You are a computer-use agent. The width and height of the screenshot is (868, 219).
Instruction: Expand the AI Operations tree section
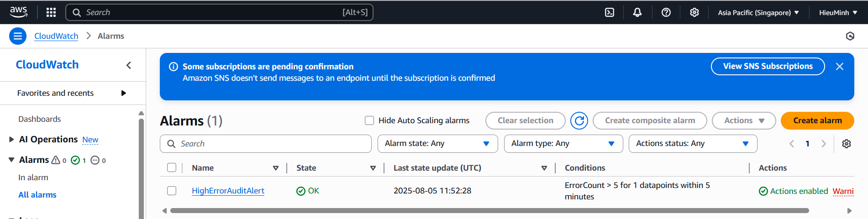click(x=11, y=139)
